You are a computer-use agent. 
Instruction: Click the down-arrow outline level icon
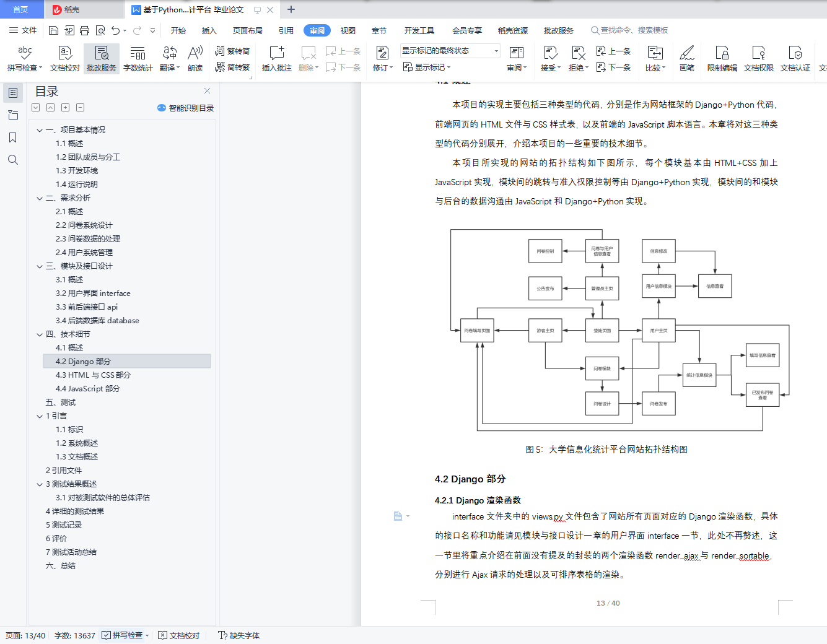click(x=35, y=108)
